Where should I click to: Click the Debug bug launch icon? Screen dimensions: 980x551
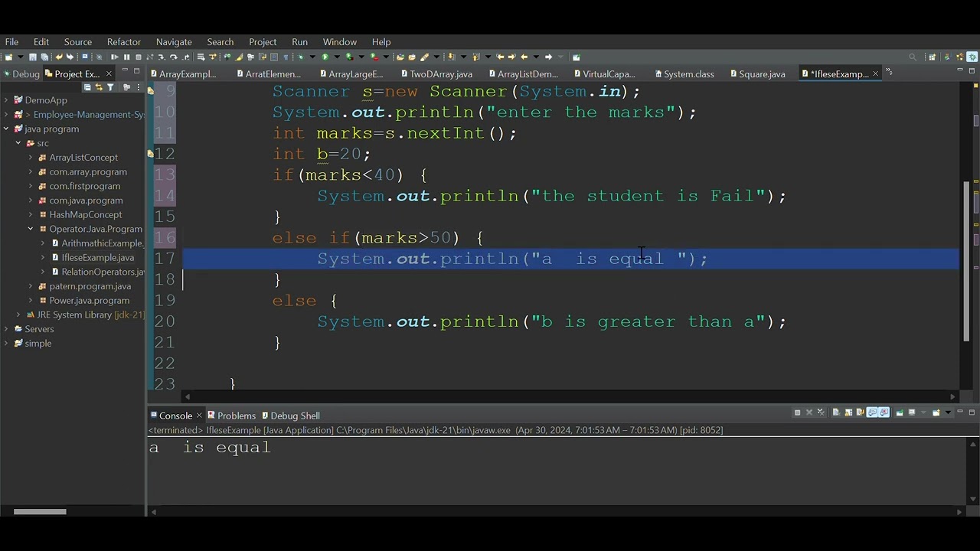(x=300, y=57)
